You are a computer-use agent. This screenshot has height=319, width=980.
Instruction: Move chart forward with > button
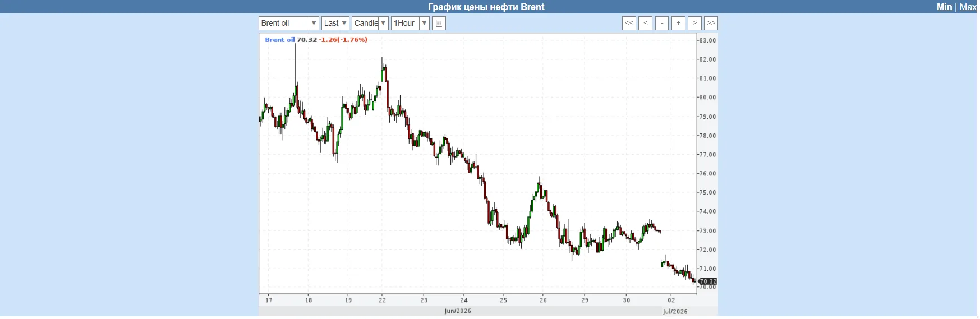click(x=694, y=23)
